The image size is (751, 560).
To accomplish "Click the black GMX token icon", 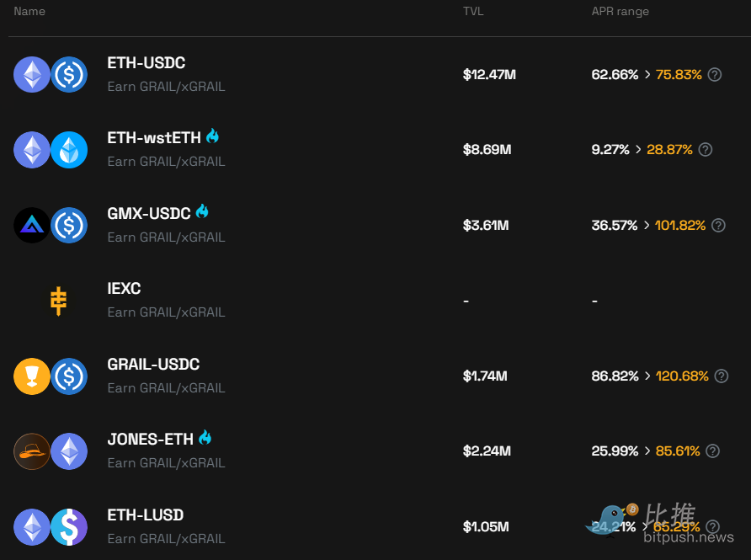I will (32, 225).
